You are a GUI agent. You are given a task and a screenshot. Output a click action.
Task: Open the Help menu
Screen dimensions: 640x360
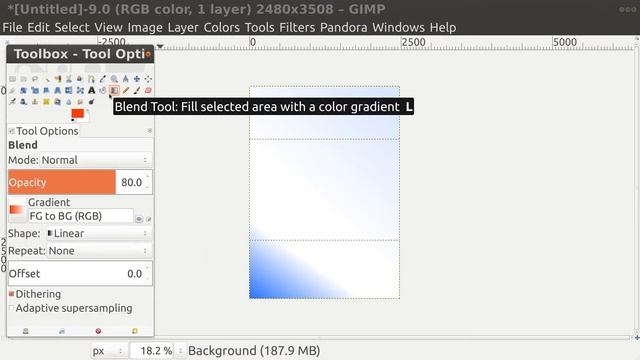[x=443, y=27]
